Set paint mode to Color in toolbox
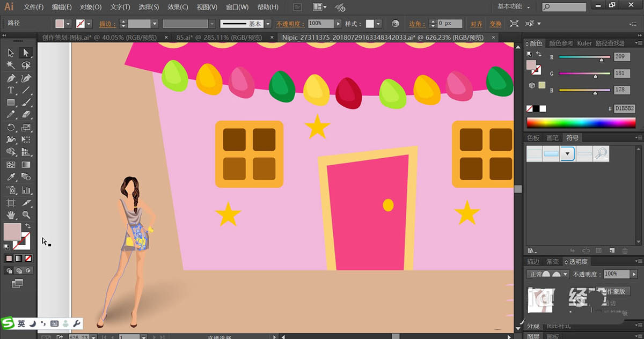This screenshot has width=644, height=339. click(x=9, y=258)
